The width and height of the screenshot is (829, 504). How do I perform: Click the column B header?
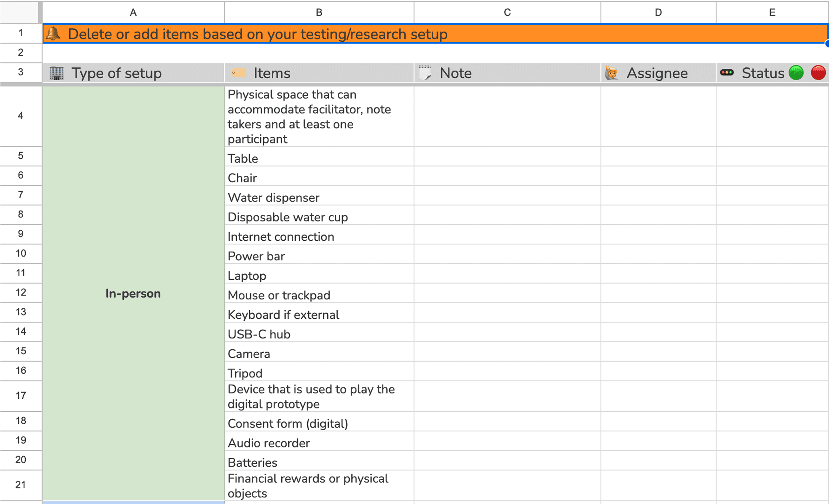[319, 12]
